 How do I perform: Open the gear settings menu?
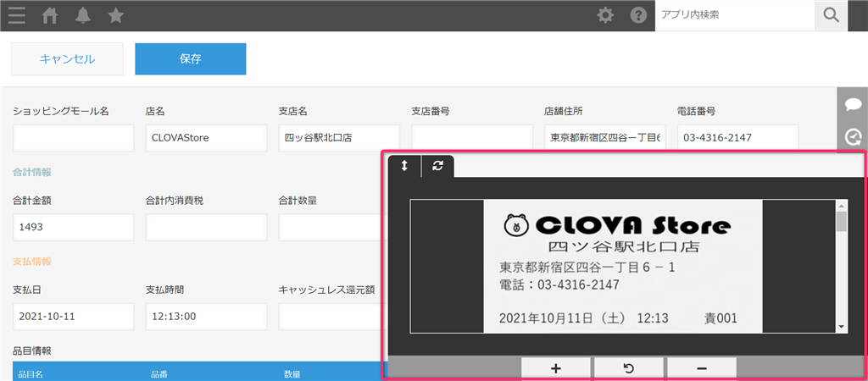tap(605, 15)
